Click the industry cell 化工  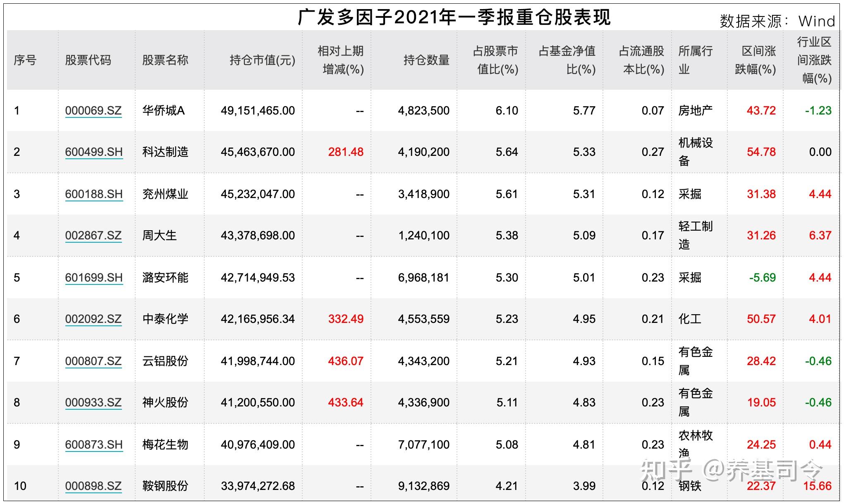click(690, 319)
